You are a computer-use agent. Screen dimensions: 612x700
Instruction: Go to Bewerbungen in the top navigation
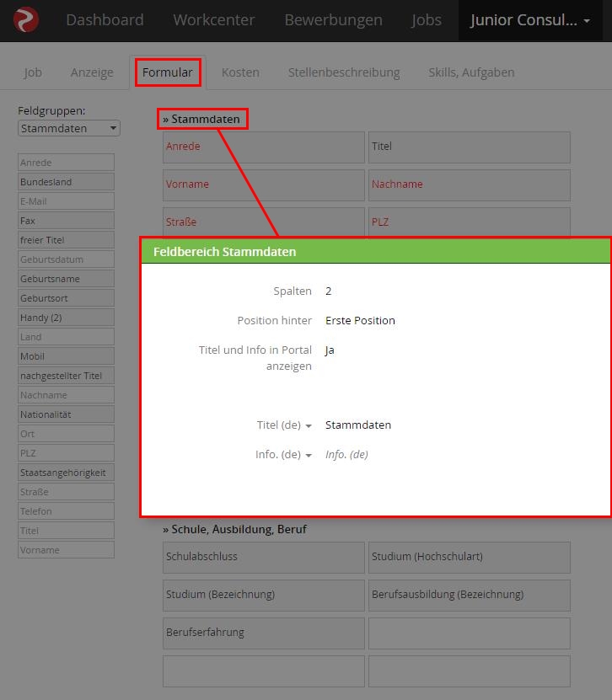pyautogui.click(x=333, y=20)
